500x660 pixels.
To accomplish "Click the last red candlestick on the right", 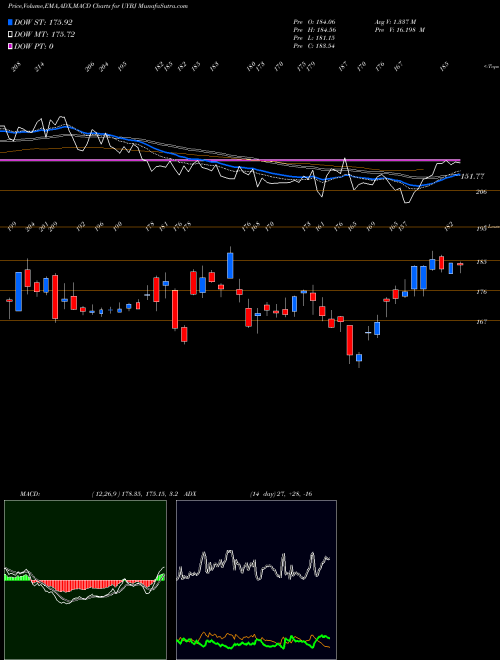I will (460, 264).
